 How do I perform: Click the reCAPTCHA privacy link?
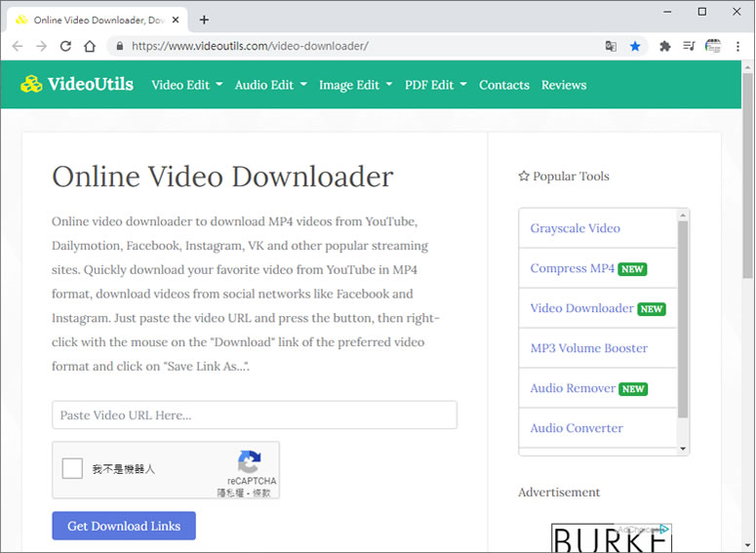point(230,493)
